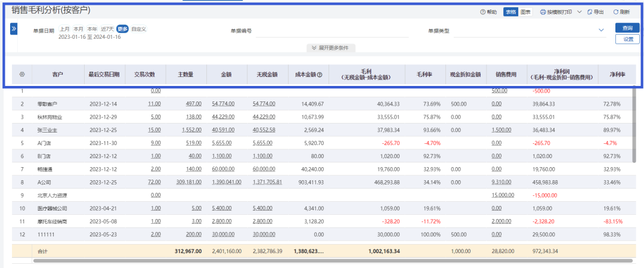Open dropdown arrow next to 按模板打印
Viewport: 644px width, 268px height.
(x=580, y=12)
